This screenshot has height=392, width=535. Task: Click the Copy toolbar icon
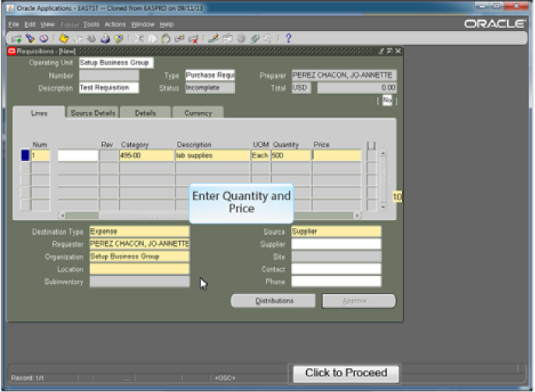tap(153, 39)
